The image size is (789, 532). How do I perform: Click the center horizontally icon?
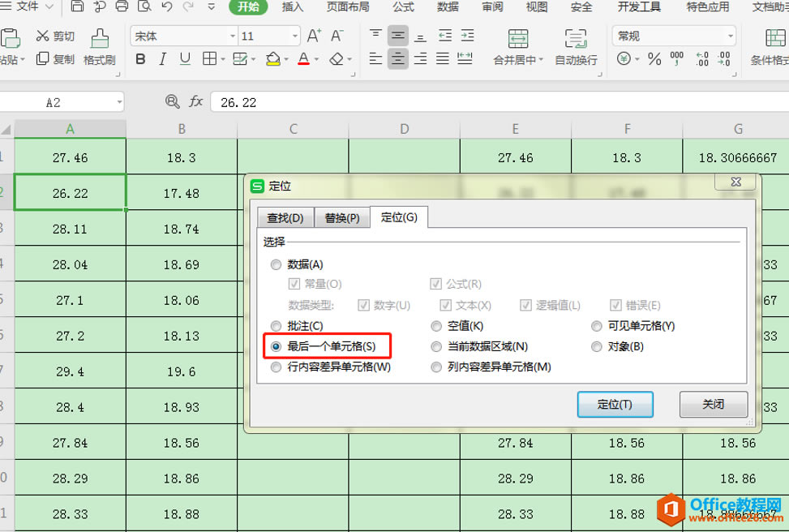click(x=397, y=59)
